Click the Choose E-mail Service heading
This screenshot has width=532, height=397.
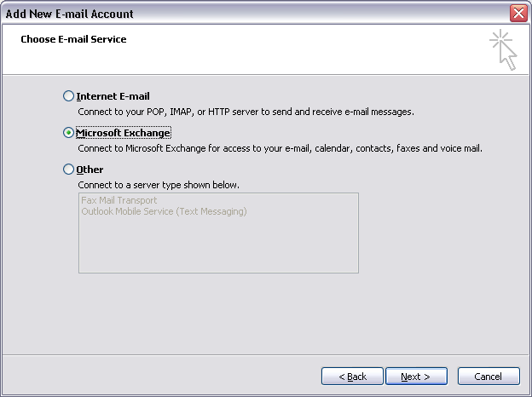point(73,39)
